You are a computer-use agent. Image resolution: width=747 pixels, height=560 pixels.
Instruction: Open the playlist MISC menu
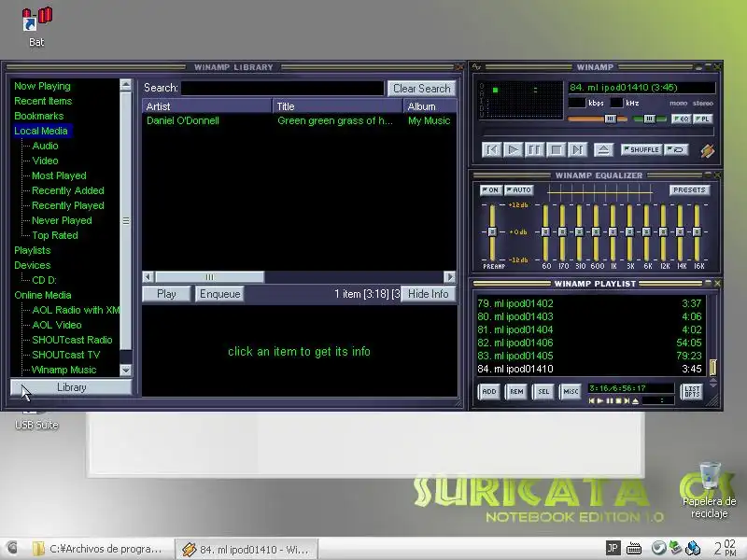click(x=571, y=392)
